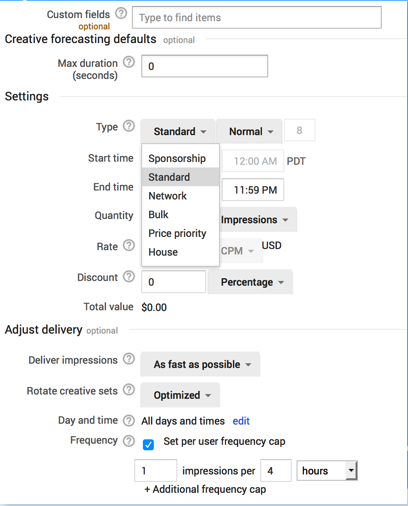Screen dimensions: 408x506
Task: Click help icon next to Day and time
Action: click(129, 421)
